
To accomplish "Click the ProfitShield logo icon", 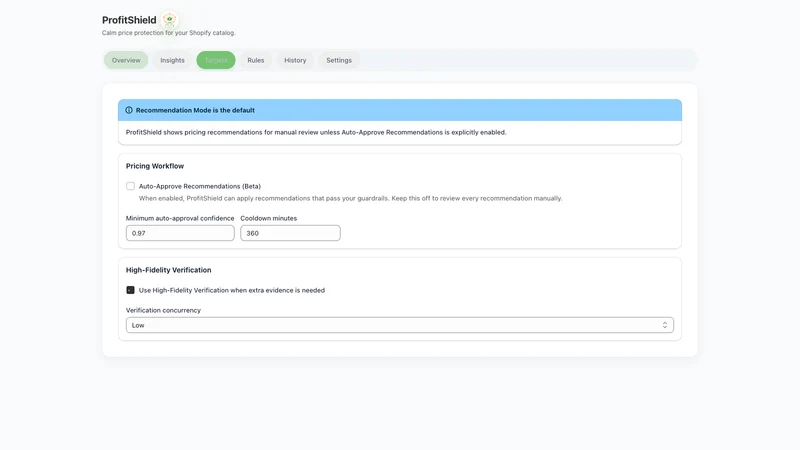I will [169, 20].
